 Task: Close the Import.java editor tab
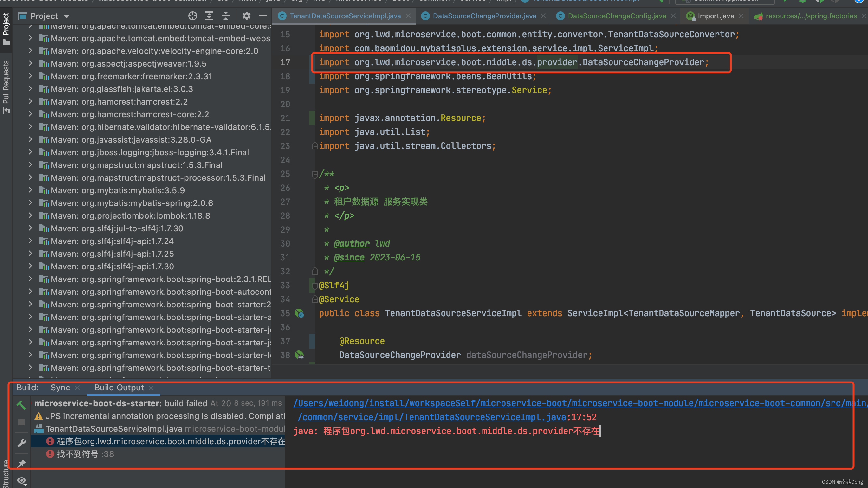tap(741, 16)
